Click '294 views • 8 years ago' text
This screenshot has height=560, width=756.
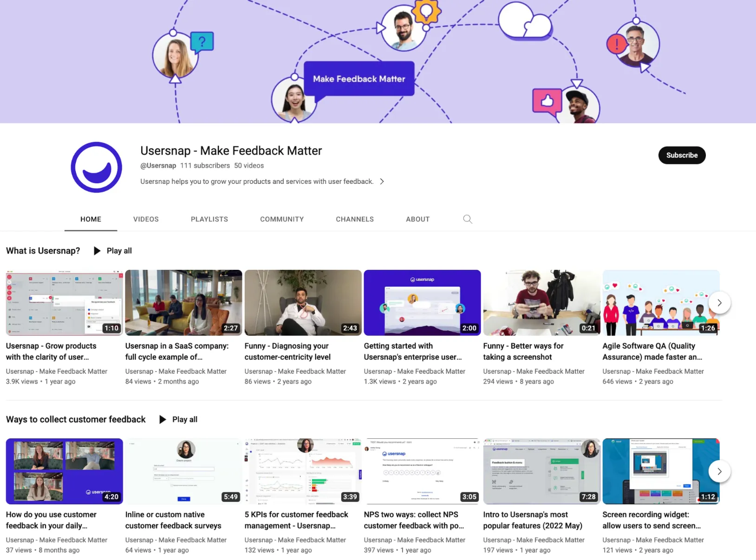click(519, 382)
